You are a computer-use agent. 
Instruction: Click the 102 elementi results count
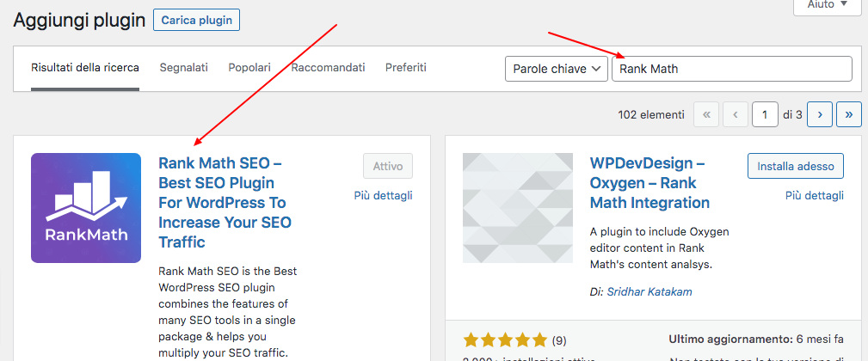tap(651, 115)
